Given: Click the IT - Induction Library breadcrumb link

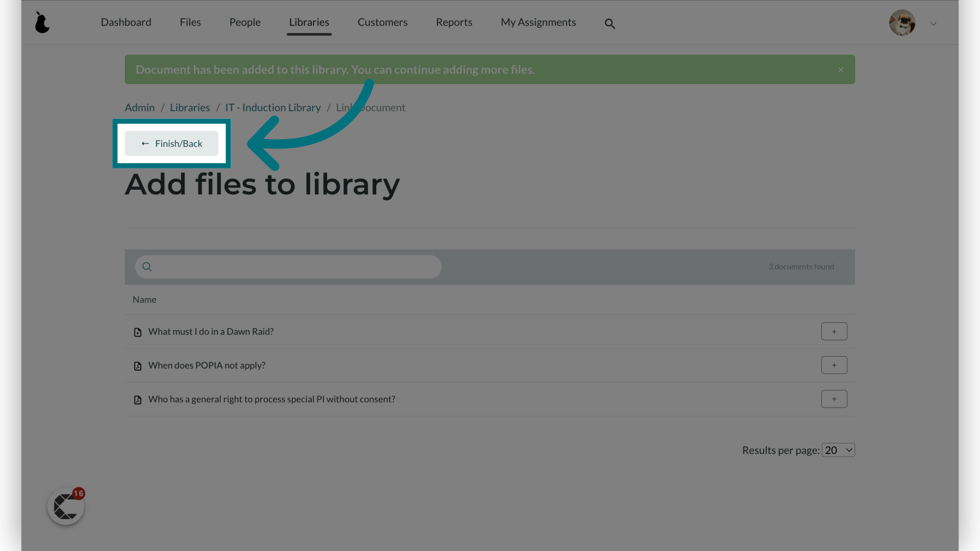Looking at the screenshot, I should coord(273,107).
